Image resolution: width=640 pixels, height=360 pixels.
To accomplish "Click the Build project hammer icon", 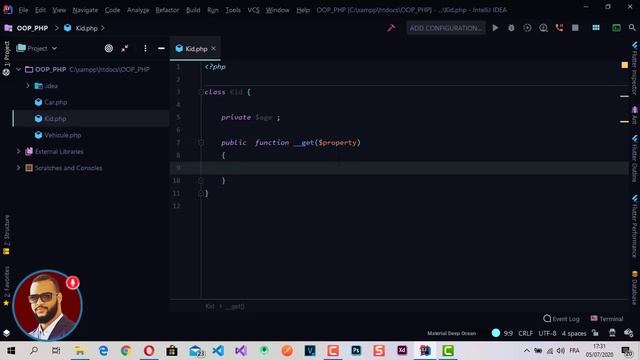I will [x=391, y=28].
